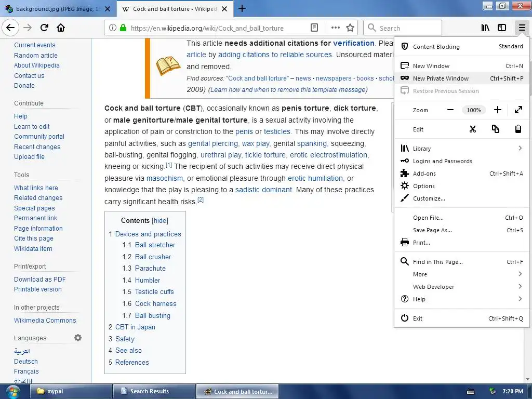Image resolution: width=532 pixels, height=399 pixels.
Task: Zoom out with the minus button
Action: pyautogui.click(x=450, y=110)
